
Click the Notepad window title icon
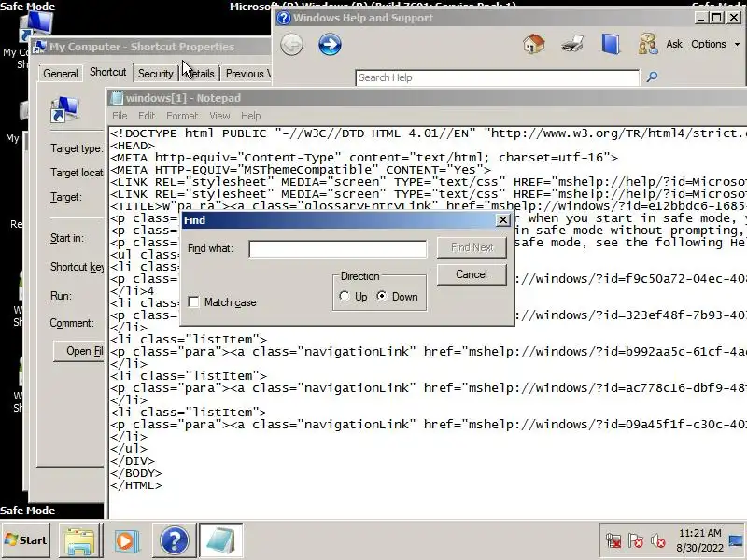(x=117, y=98)
